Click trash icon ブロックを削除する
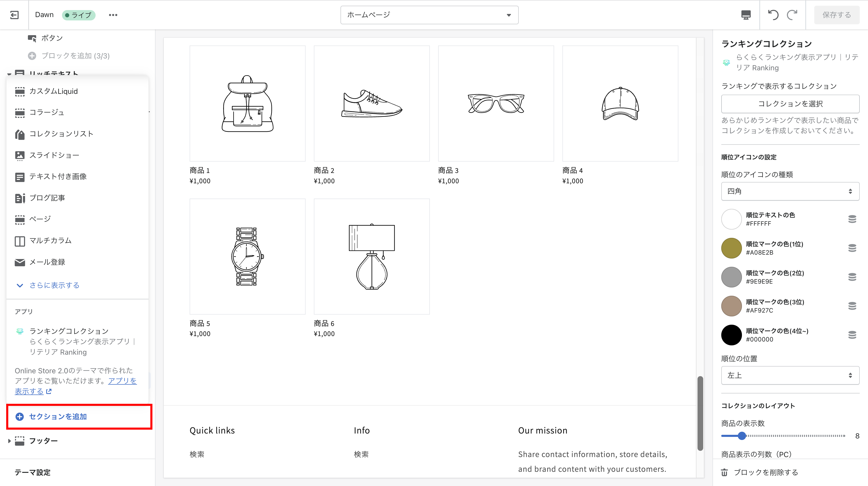Screen dimensions: 868x486 point(724,472)
